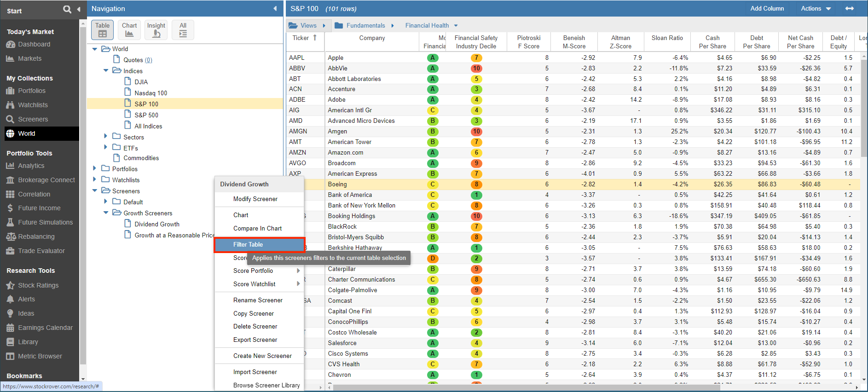868x392 pixels.
Task: Switch navigation to Insight view
Action: coord(156,30)
